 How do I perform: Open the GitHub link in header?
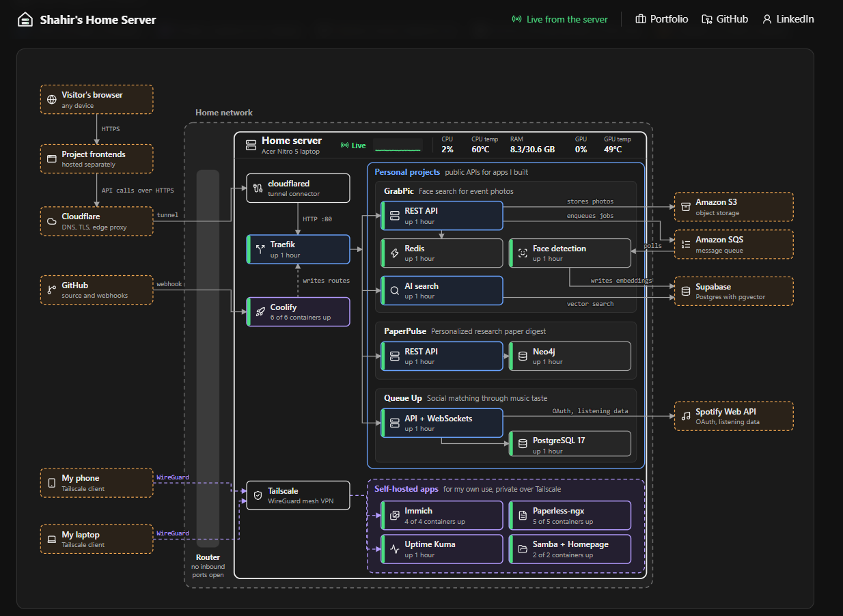725,19
